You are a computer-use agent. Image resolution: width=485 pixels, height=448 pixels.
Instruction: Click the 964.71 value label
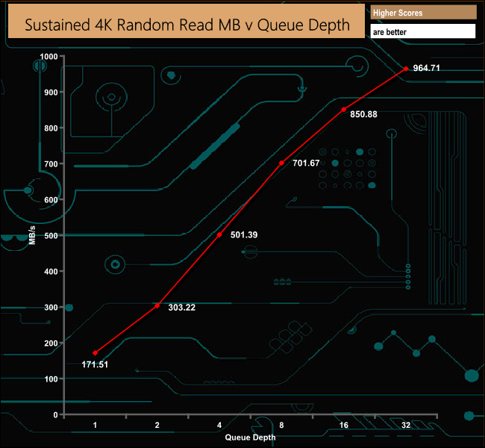[x=427, y=68]
